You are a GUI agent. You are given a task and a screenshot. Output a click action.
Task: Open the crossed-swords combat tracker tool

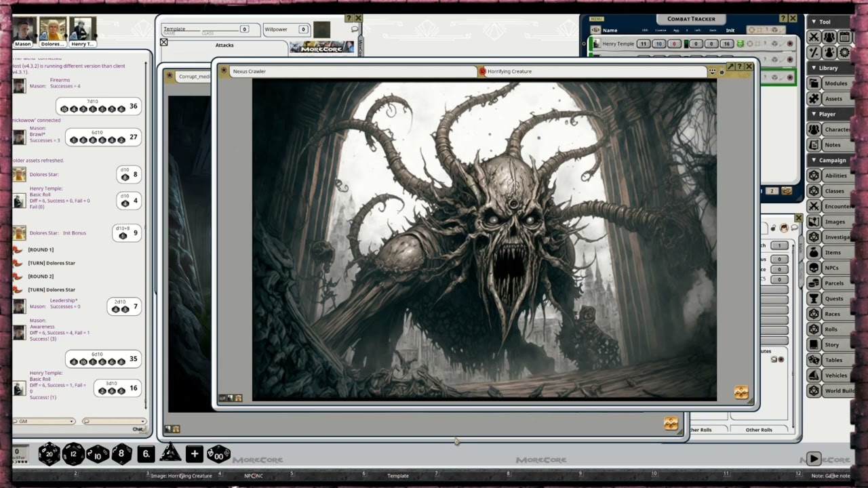[x=814, y=37]
